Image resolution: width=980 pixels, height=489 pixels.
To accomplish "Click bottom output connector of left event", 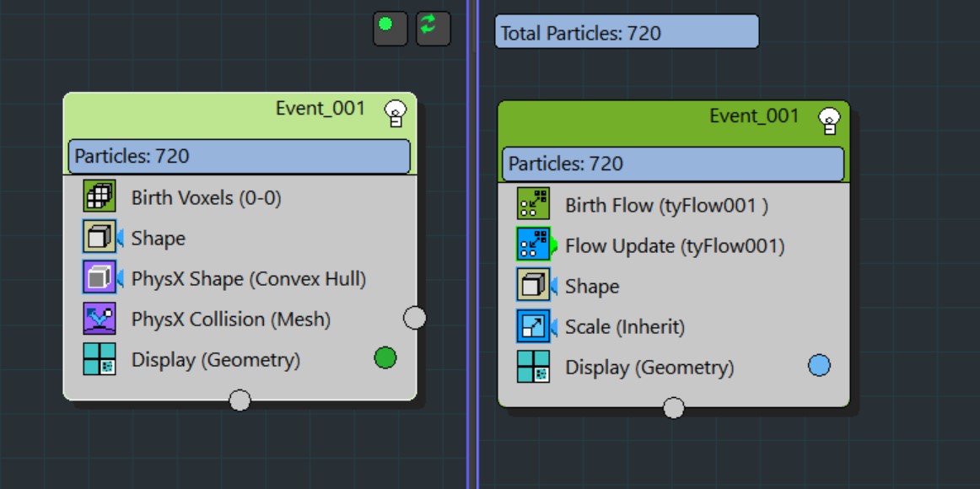I will 240,400.
